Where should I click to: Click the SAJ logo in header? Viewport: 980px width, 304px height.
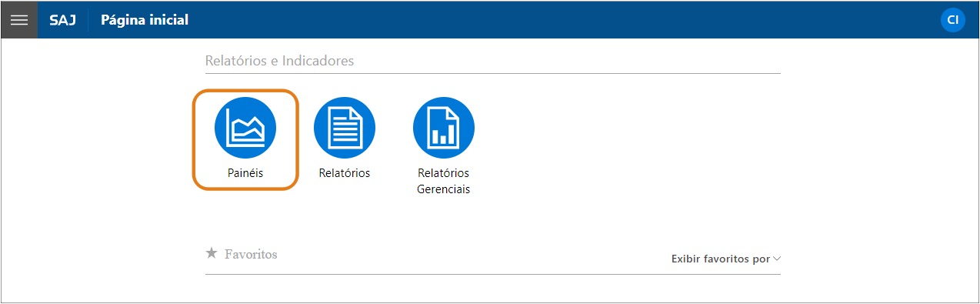pos(62,20)
